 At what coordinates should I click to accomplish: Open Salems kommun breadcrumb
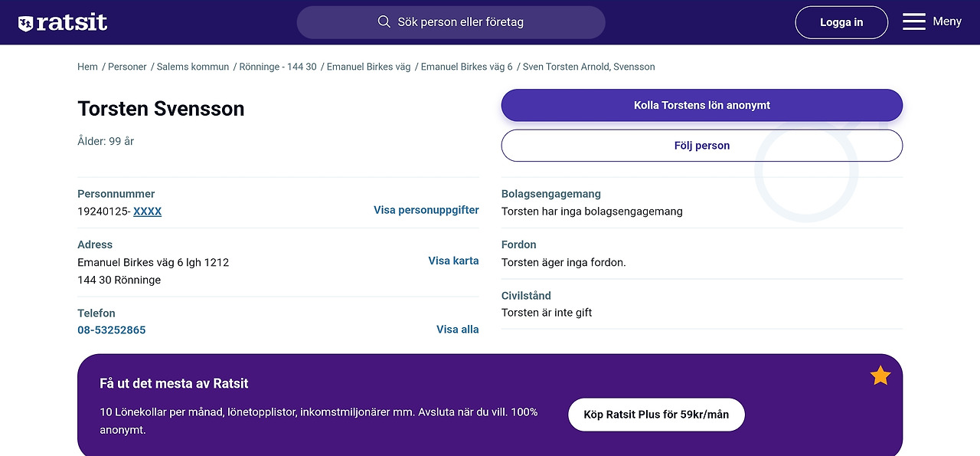pos(193,67)
